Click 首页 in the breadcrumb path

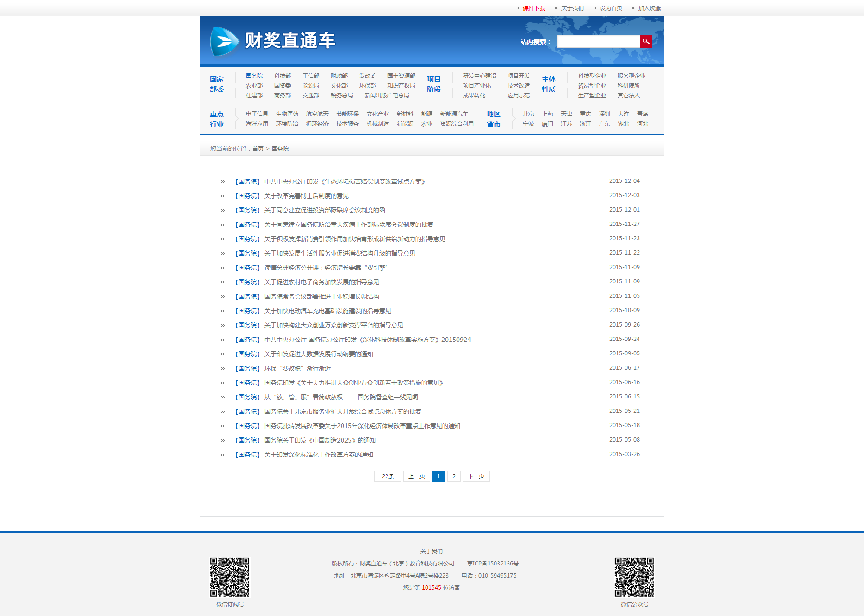pos(258,149)
